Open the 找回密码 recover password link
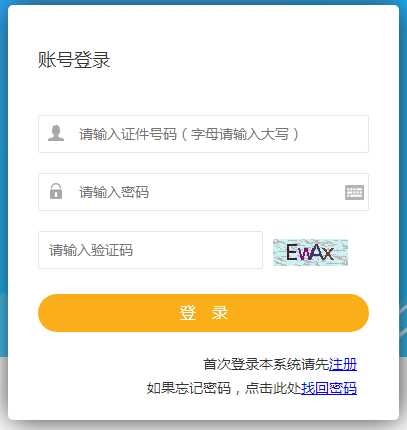This screenshot has width=407, height=430. click(x=329, y=388)
